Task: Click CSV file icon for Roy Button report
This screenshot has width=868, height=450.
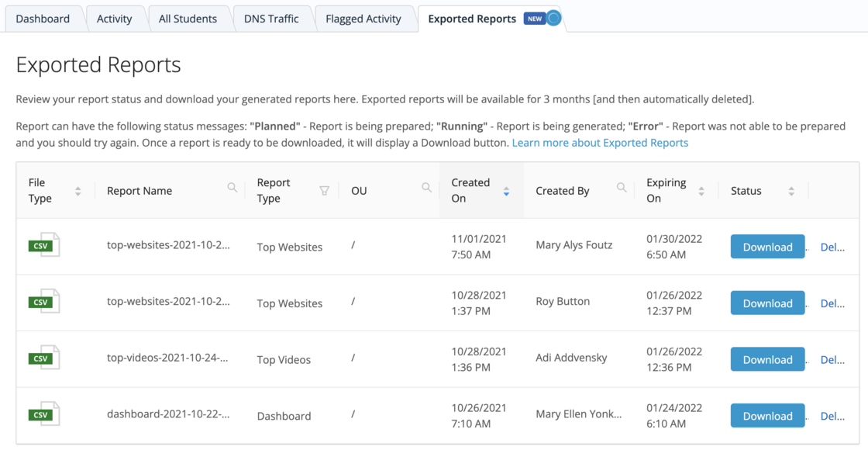Action: point(43,303)
